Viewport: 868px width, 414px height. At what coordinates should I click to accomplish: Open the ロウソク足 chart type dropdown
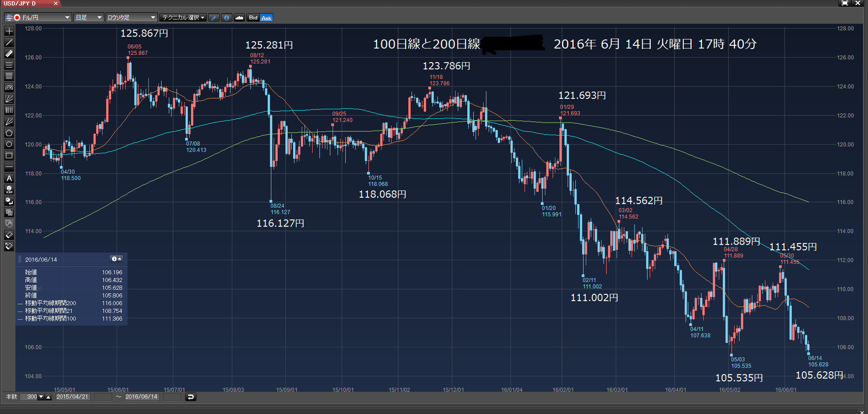(x=132, y=18)
